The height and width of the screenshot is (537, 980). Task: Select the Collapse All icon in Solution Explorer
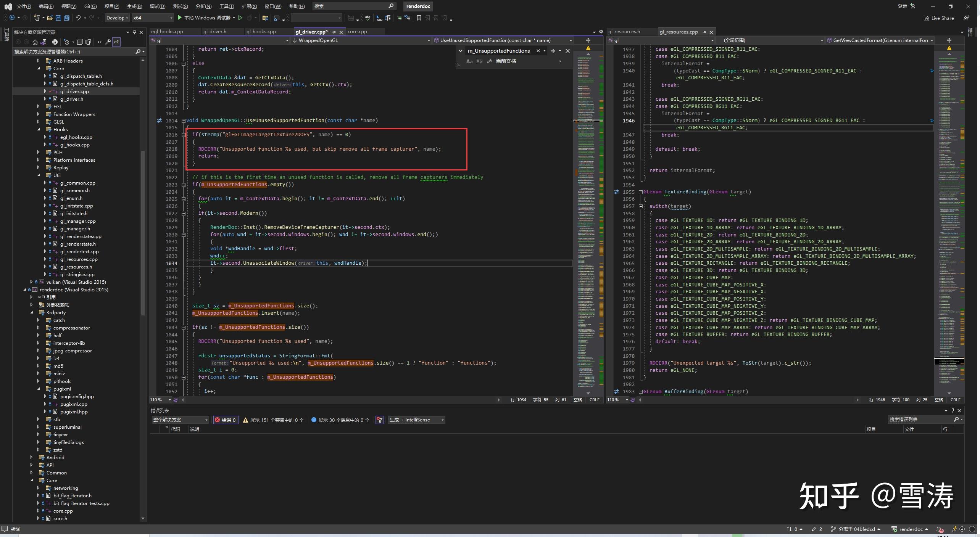pos(81,42)
